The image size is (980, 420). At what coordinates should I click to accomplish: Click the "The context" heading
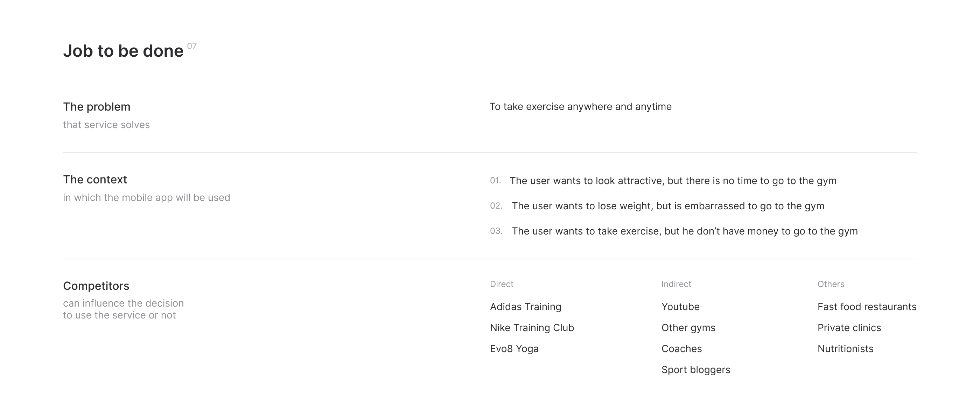95,180
